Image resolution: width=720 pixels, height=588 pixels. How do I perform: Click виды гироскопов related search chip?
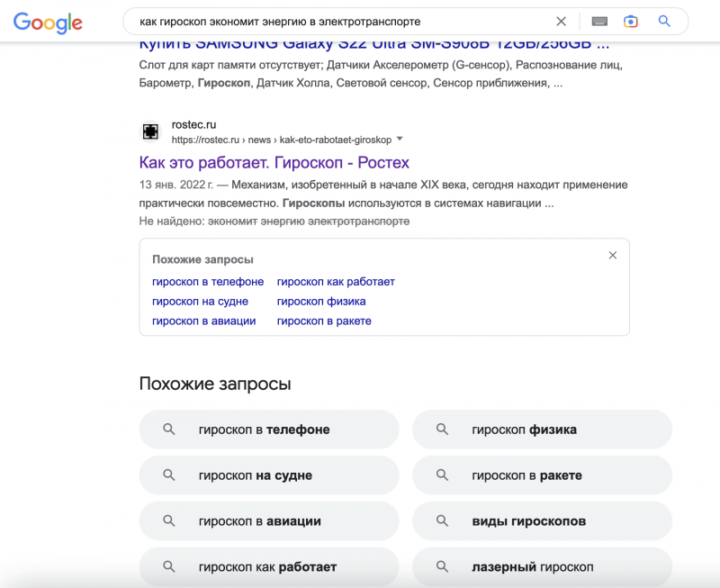(x=543, y=521)
